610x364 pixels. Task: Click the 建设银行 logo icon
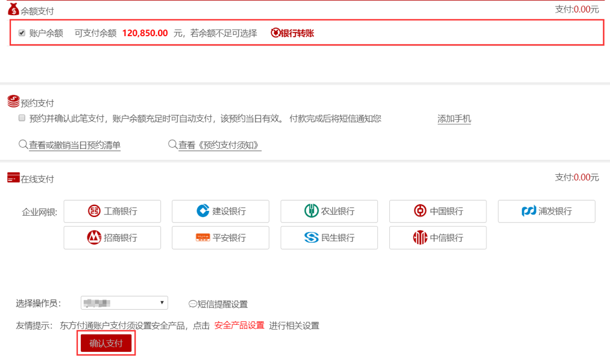203,211
